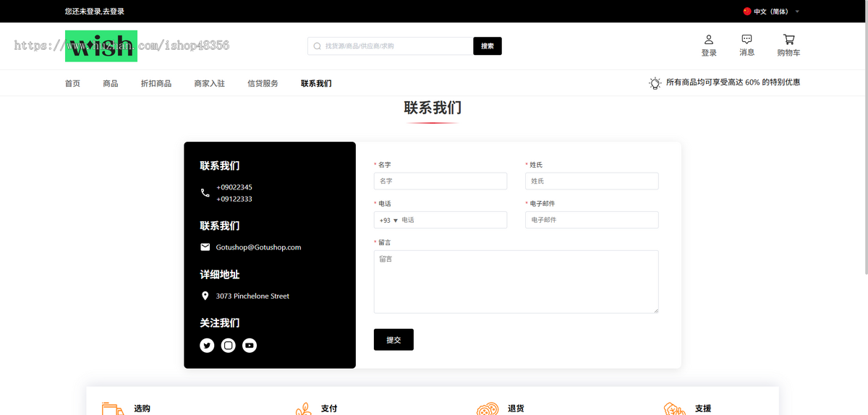Focus the top search input field
The height and width of the screenshot is (415, 868).
[x=391, y=46]
